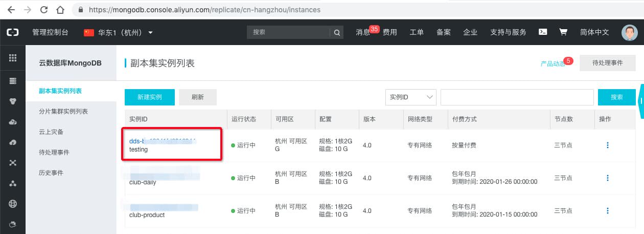Click the instance search text field
644x234 pixels.
pos(517,97)
